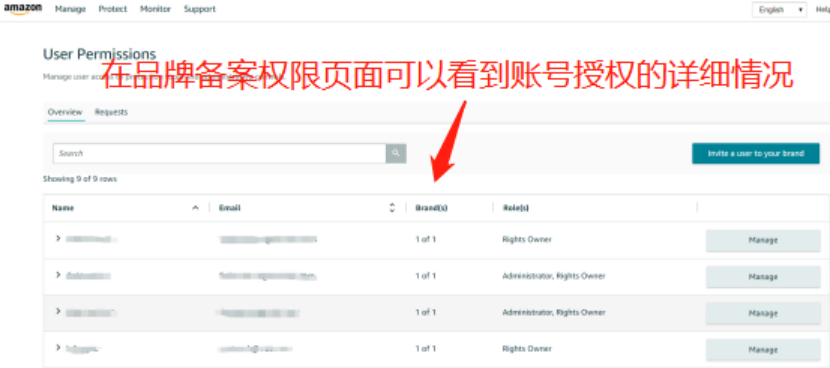Click Invite a user to your brand
830x368 pixels.
coord(756,154)
